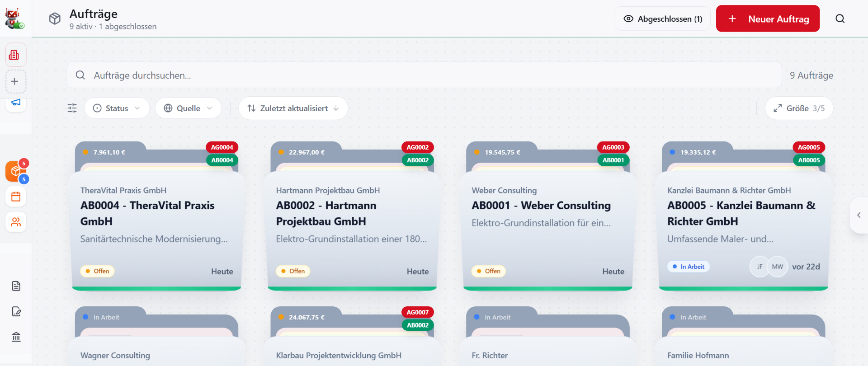Open the calendar sidebar icon
The height and width of the screenshot is (366, 868).
click(x=16, y=197)
